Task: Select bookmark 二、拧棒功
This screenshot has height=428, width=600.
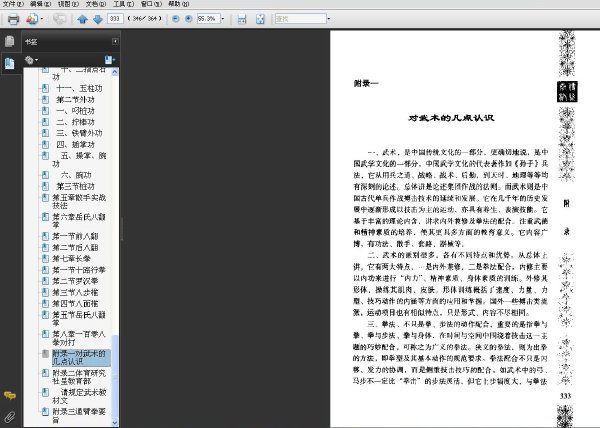Action: point(75,122)
